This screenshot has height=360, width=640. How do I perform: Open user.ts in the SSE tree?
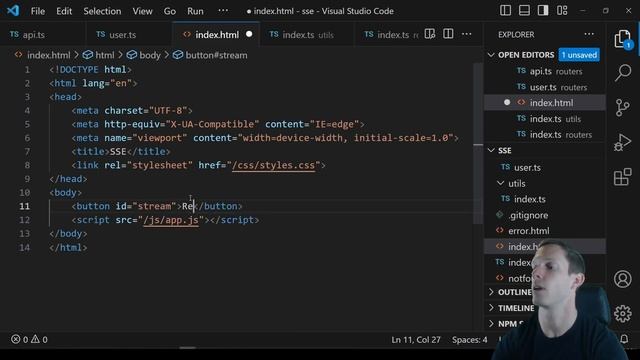544,167
